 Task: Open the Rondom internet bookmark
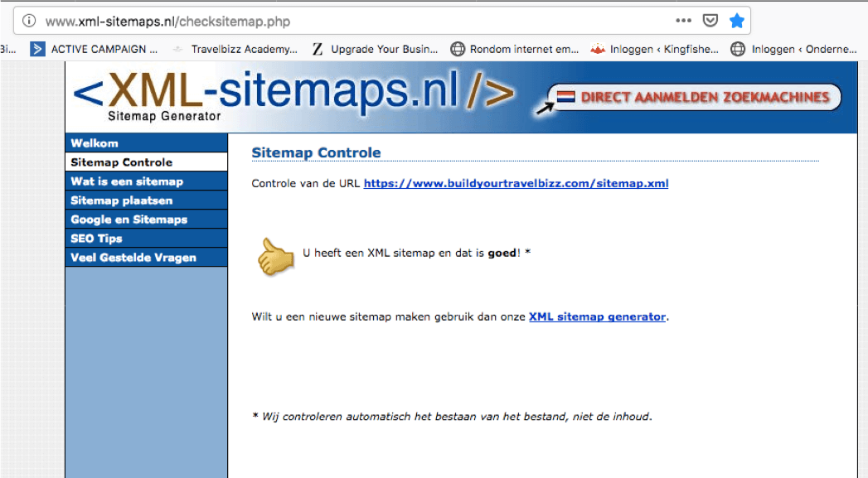click(x=514, y=49)
